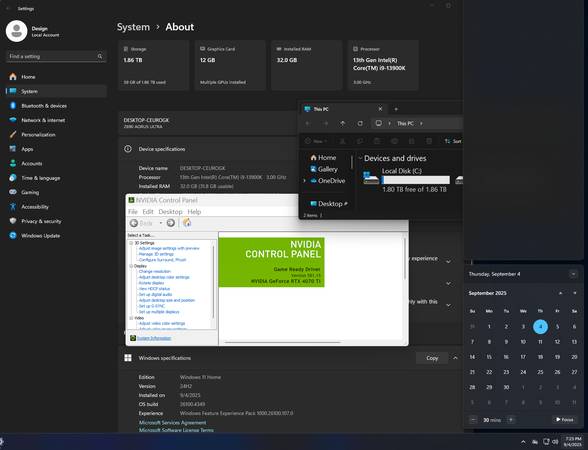Screen dimensions: 588x450
Task: Open Edit menu in NVIDIA Control Panel
Action: tap(148, 212)
